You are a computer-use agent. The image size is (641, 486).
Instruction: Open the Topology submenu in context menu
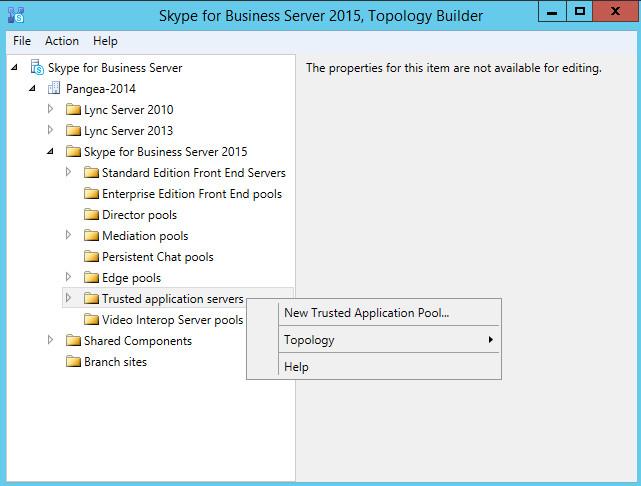click(x=389, y=340)
